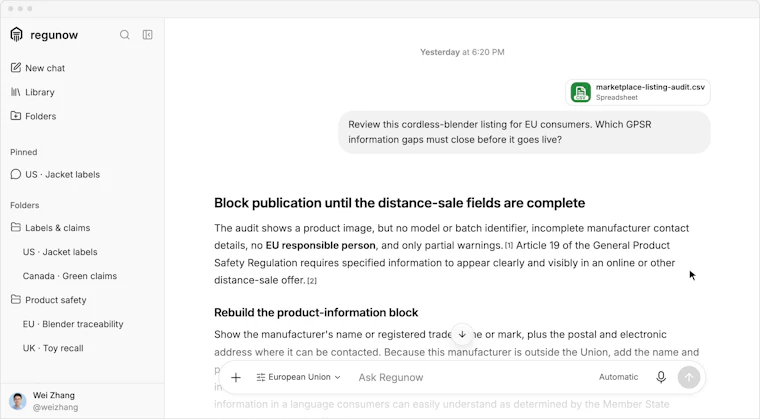Activate the microphone voice input
The width and height of the screenshot is (760, 419).
pos(661,377)
